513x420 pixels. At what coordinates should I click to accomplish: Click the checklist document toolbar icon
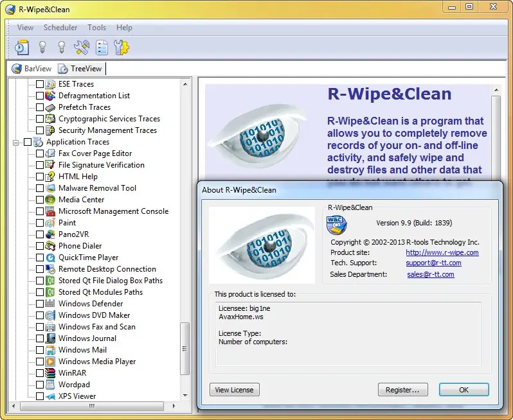102,48
